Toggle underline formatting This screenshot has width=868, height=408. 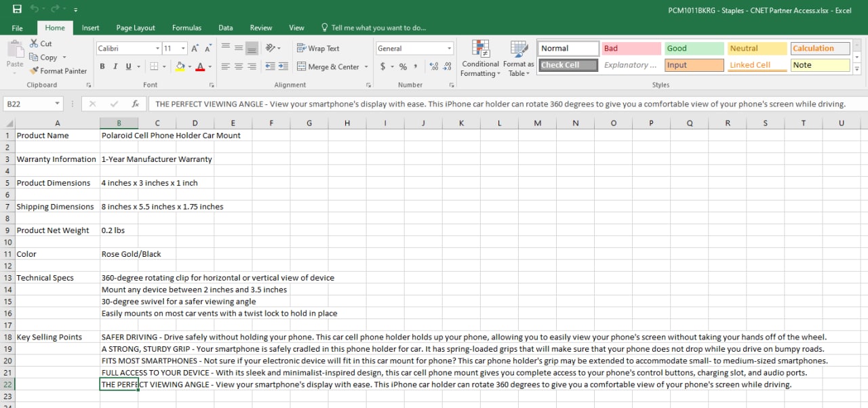coord(128,66)
